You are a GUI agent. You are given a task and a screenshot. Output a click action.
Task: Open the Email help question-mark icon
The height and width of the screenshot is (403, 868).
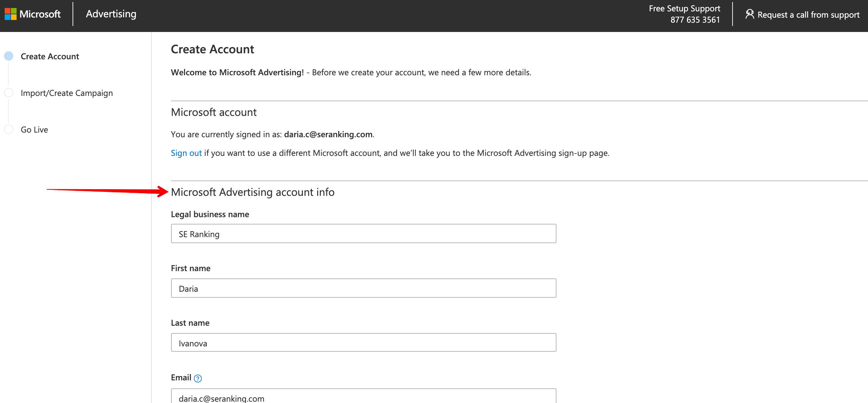[198, 378]
